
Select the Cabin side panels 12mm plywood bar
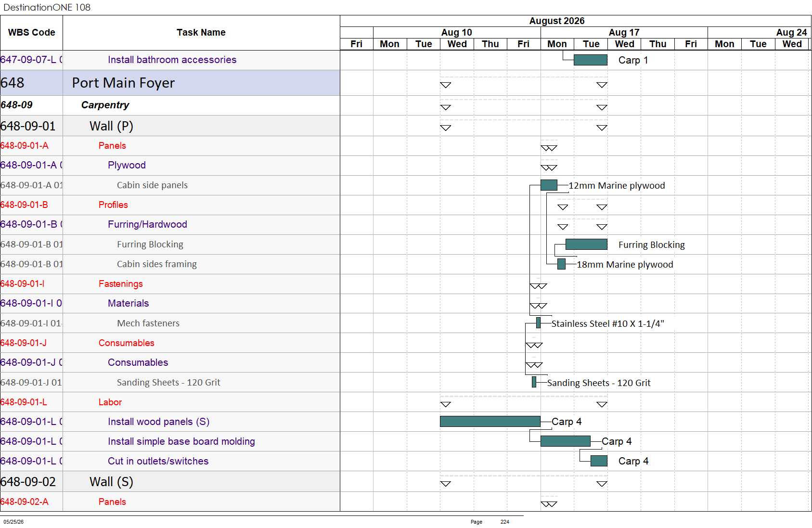[549, 185]
